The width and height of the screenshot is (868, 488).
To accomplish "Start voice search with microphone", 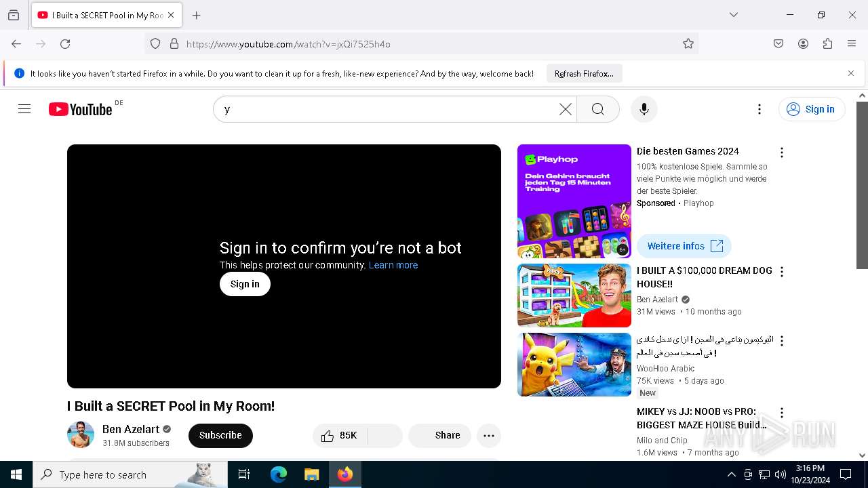I will tap(644, 109).
